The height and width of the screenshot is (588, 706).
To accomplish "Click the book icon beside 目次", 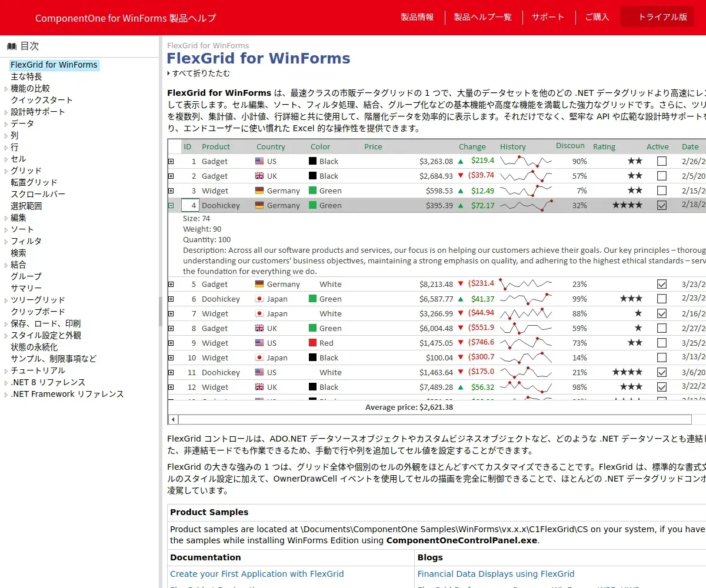I will point(12,46).
